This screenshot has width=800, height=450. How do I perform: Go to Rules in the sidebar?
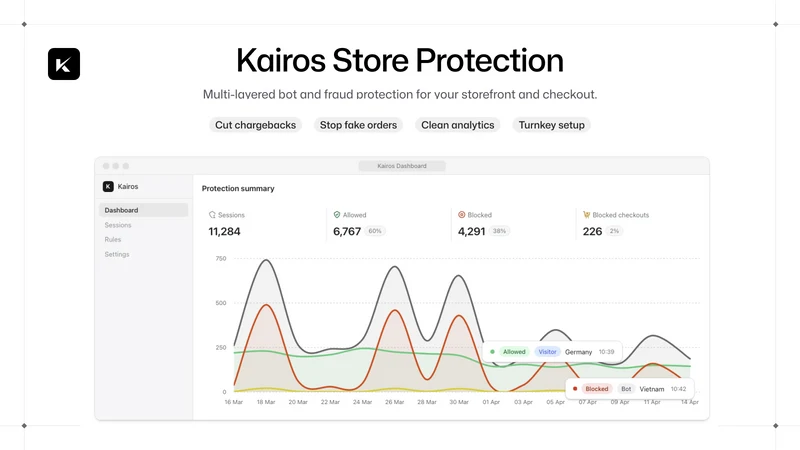pos(113,239)
